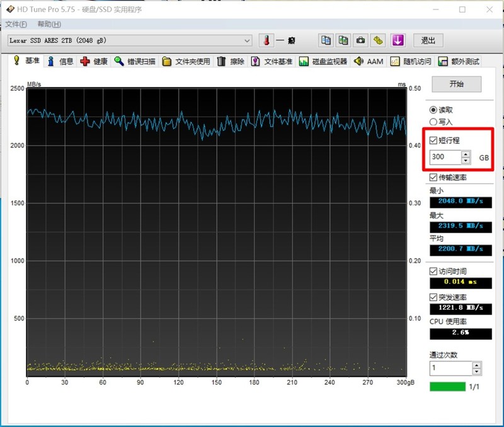The width and height of the screenshot is (504, 427).
Task: Decrease the 通过次数 pass count spinner
Action: point(476,372)
